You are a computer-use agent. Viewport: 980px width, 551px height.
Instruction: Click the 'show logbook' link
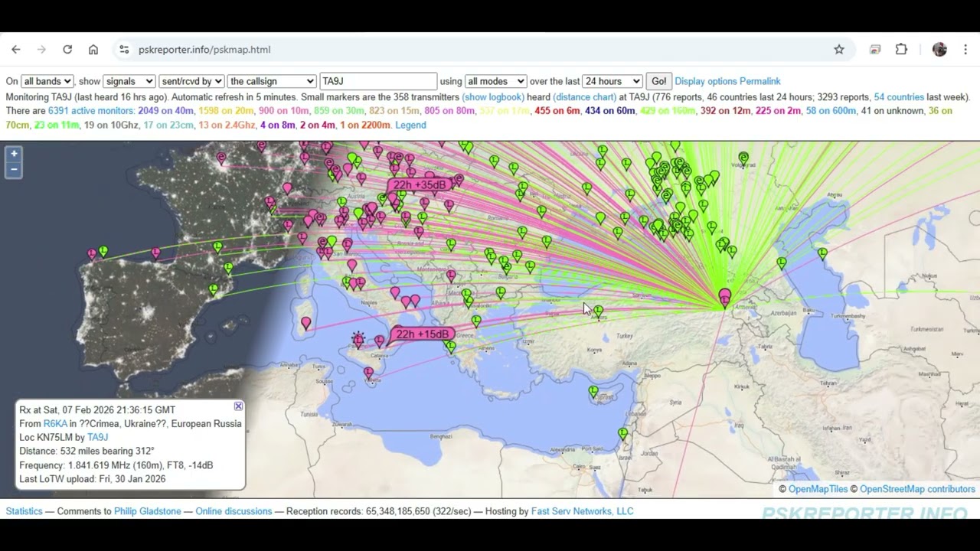(493, 97)
